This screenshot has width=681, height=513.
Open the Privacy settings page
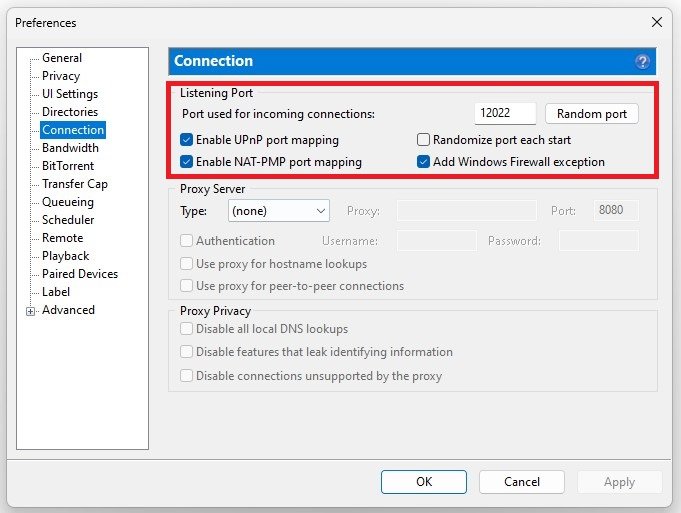[x=61, y=76]
